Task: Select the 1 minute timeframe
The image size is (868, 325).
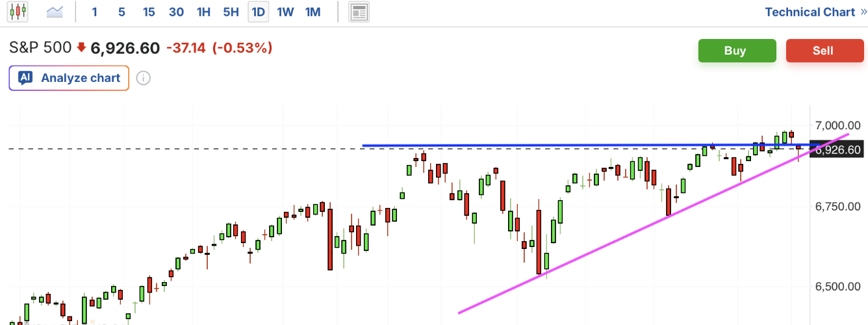Action: [x=95, y=12]
